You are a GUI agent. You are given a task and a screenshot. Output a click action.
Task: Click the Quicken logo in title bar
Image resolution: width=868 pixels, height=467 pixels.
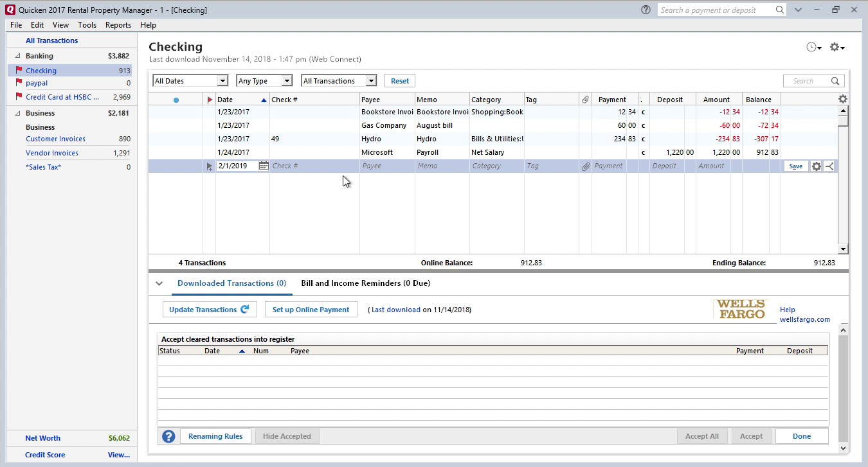[10, 10]
